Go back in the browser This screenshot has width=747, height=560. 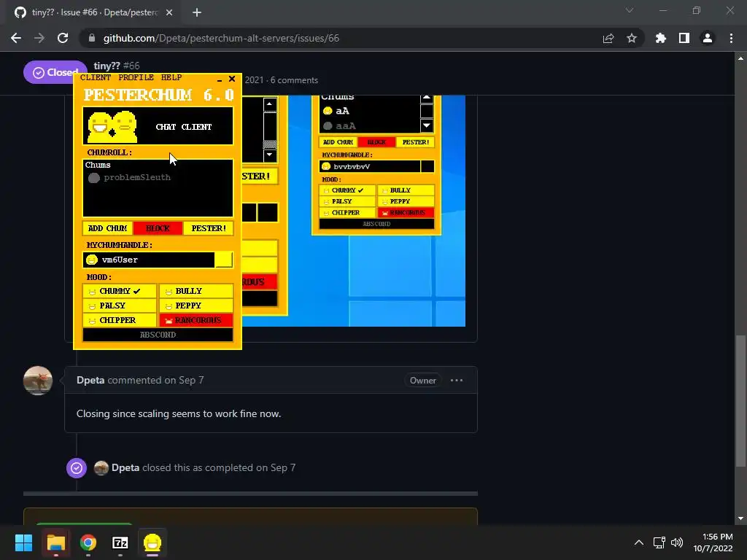pyautogui.click(x=16, y=38)
